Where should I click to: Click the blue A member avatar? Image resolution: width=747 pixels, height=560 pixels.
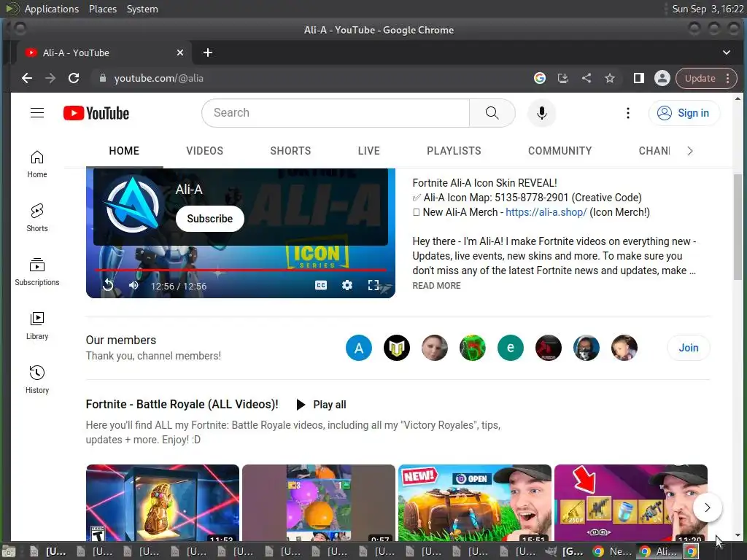pos(359,348)
